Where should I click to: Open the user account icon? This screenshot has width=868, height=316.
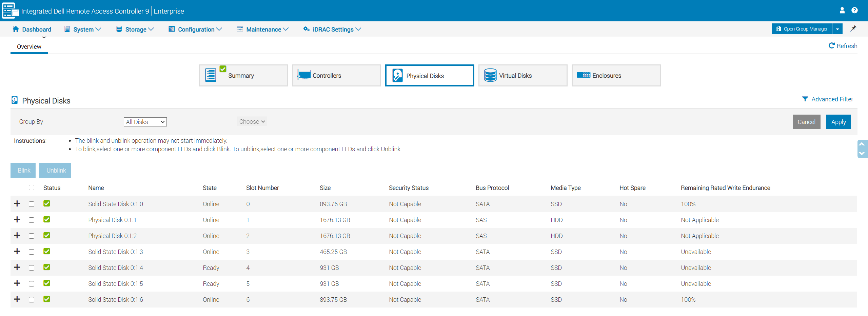click(842, 10)
